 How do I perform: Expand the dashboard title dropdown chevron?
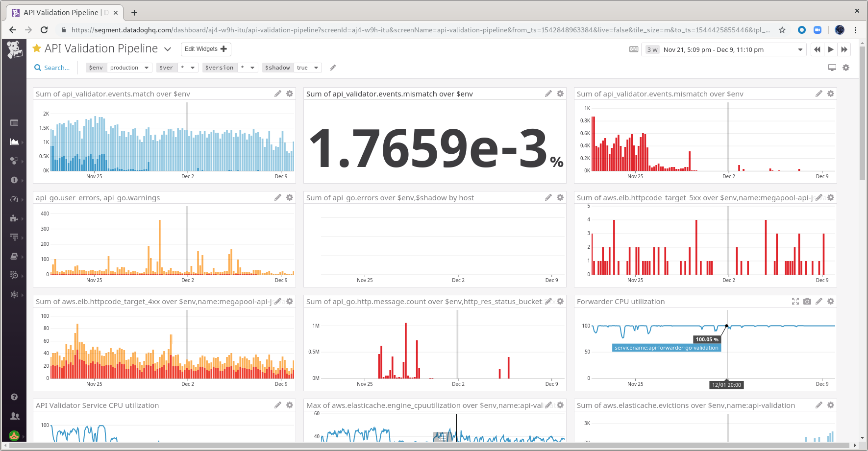tap(168, 49)
